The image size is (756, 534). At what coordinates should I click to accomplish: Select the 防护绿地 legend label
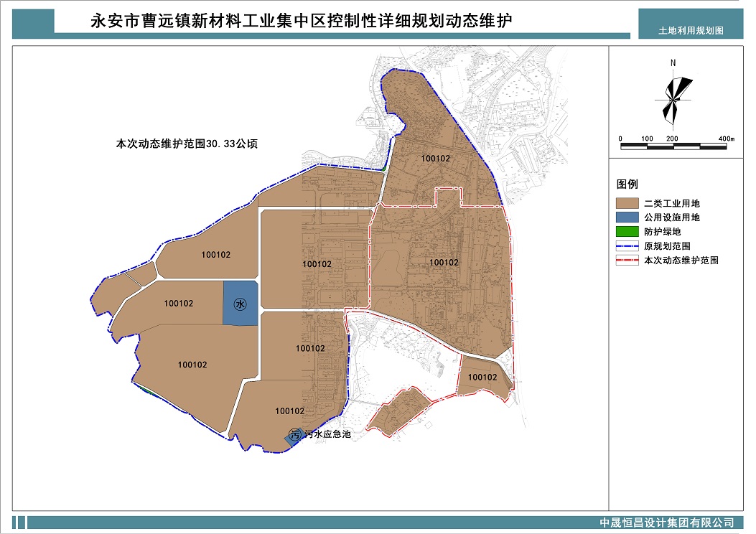tap(663, 232)
